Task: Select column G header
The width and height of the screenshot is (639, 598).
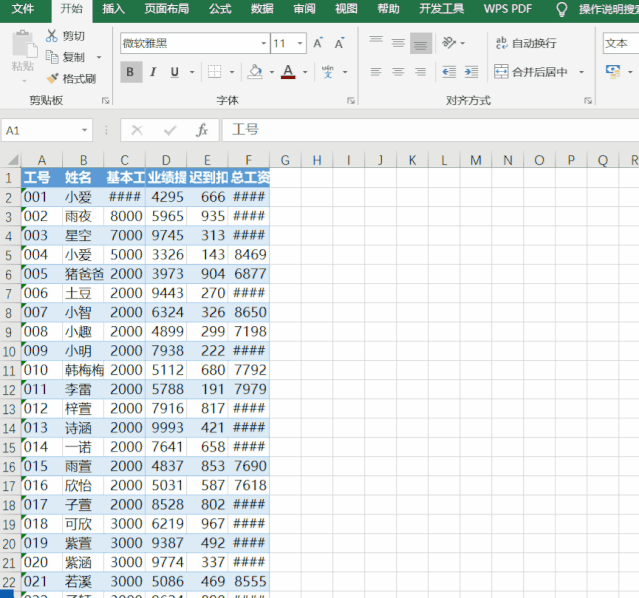Action: (x=285, y=160)
